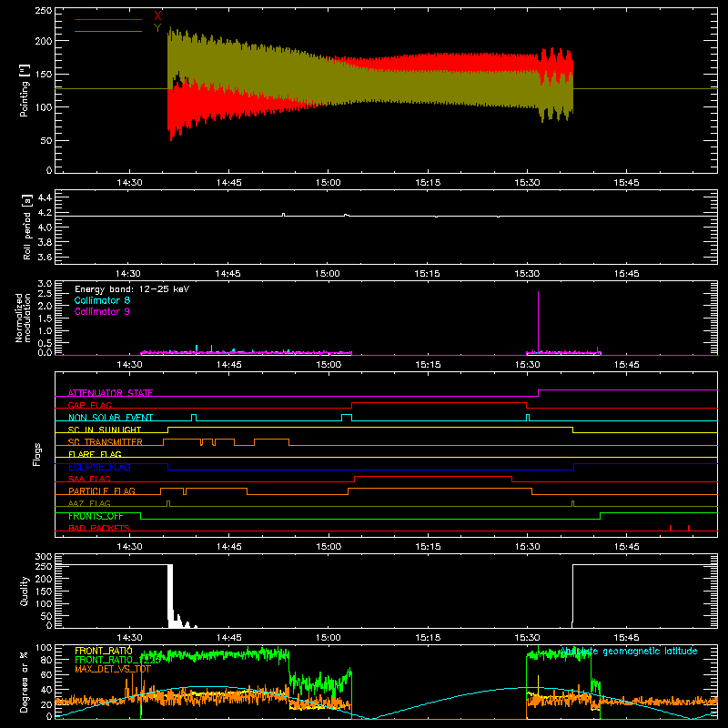Viewport: 728px width, 728px height.
Task: Click the orange MAX_DET_VS_TOT legend text
Action: 113,669
